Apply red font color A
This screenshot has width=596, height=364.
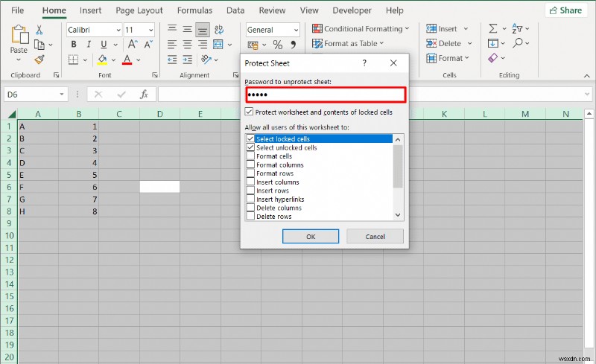pos(127,60)
